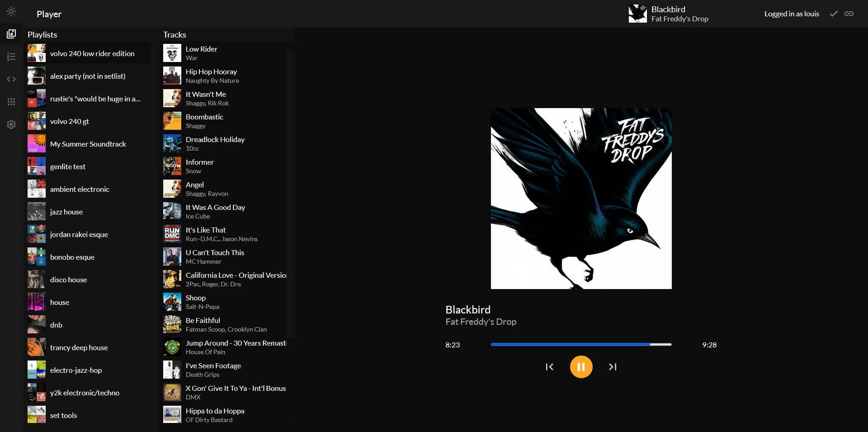Viewport: 868px width, 432px height.
Task: Click the green checkmark status icon
Action: click(833, 14)
